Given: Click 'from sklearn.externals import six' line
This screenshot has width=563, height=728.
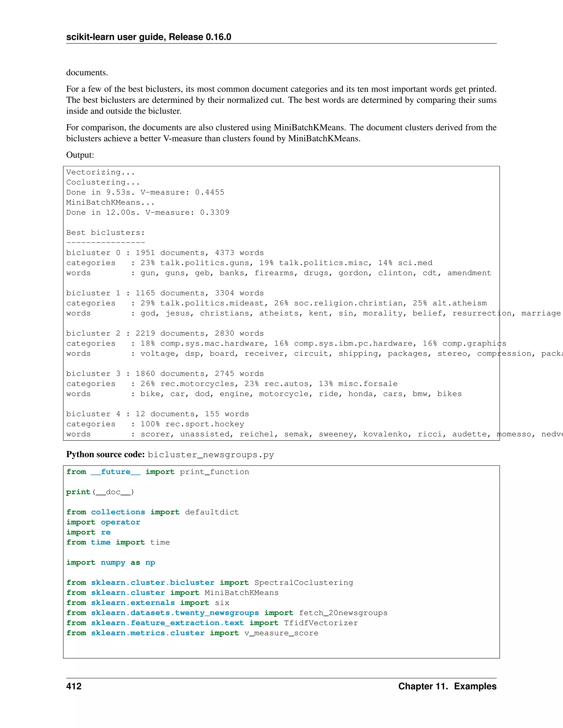Looking at the screenshot, I should point(147,603).
